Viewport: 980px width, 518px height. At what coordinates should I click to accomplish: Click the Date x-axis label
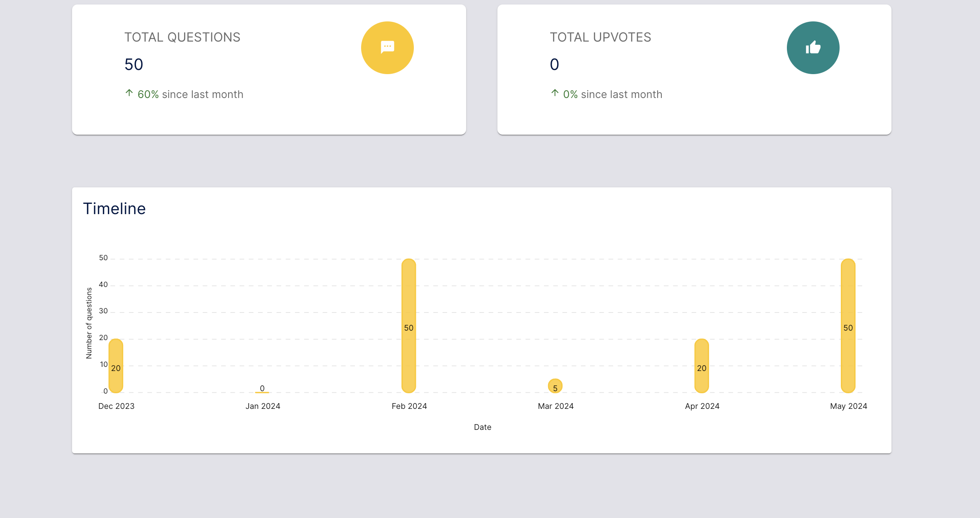tap(483, 427)
